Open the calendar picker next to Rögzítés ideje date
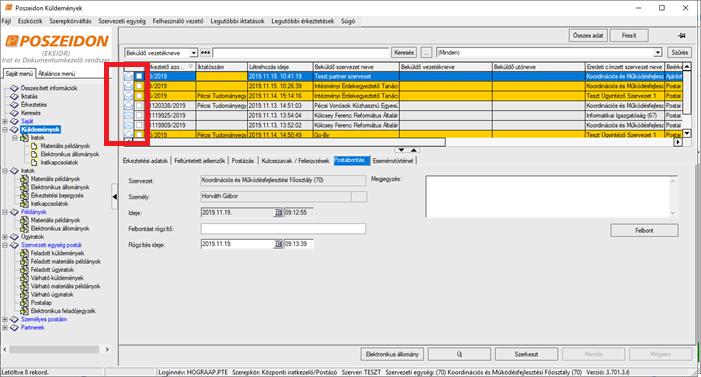Viewport: 701px width, 377px height. (278, 244)
